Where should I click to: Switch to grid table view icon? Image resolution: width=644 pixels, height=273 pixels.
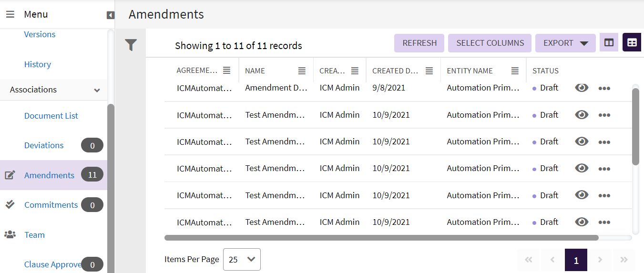[632, 42]
